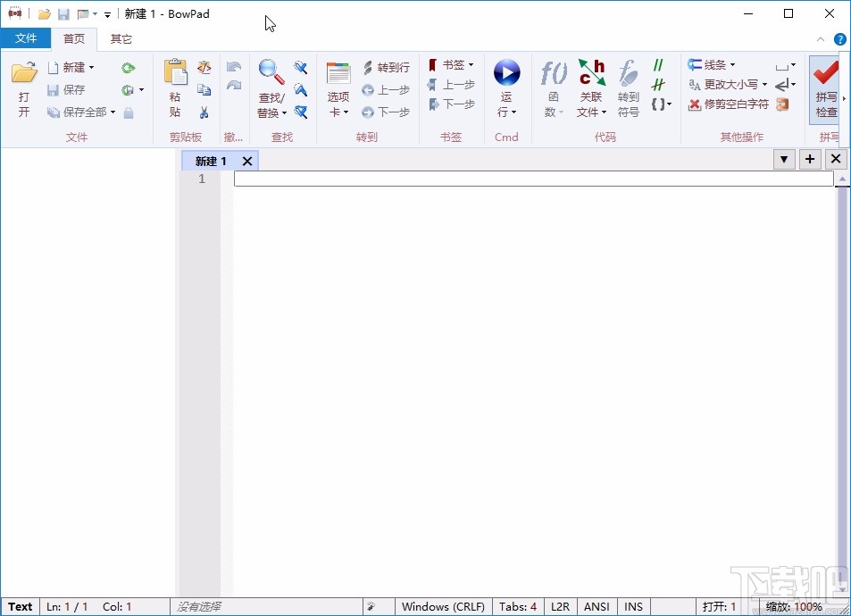The width and height of the screenshot is (851, 616).
Task: Click the Windows (CRLF) status entry
Action: coord(443,607)
